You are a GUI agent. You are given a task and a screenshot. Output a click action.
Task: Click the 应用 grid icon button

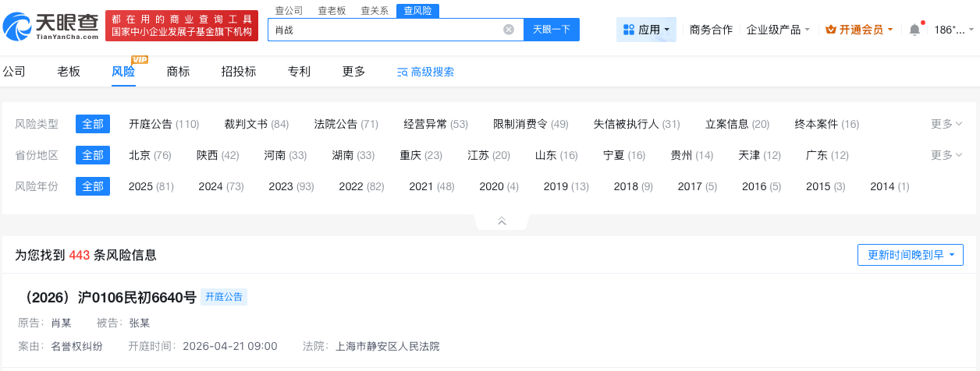click(x=647, y=30)
